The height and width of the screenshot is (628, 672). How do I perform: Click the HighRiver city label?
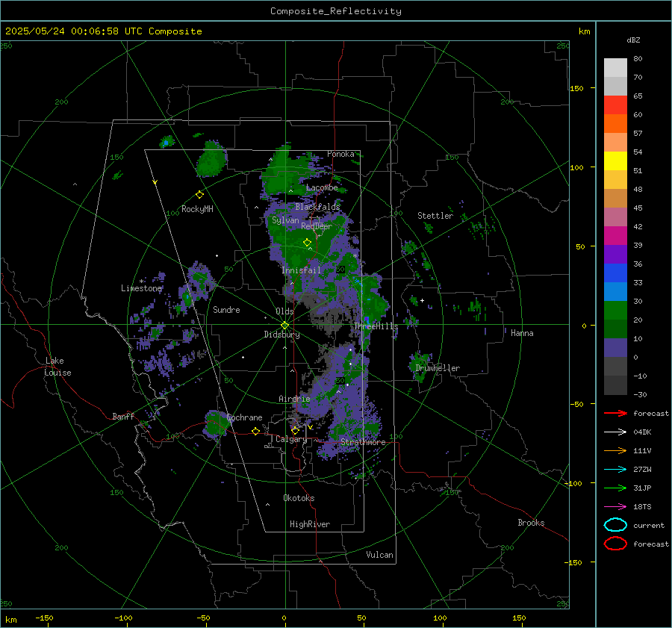point(310,524)
